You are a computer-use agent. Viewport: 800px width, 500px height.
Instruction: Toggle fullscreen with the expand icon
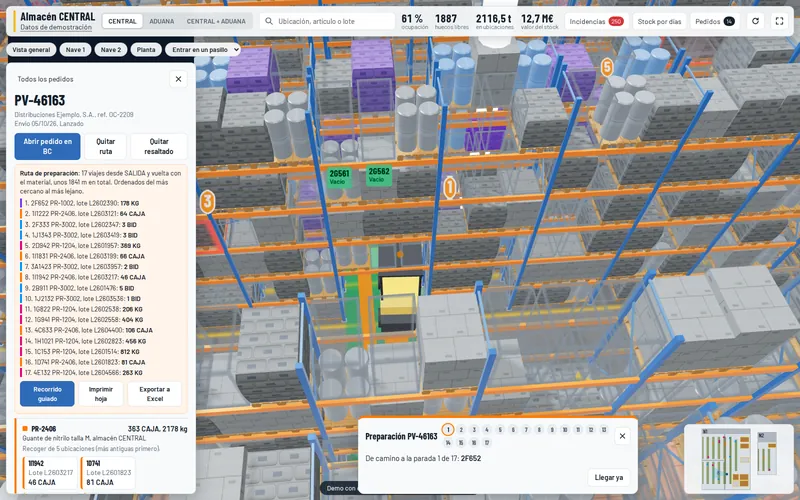coord(779,21)
